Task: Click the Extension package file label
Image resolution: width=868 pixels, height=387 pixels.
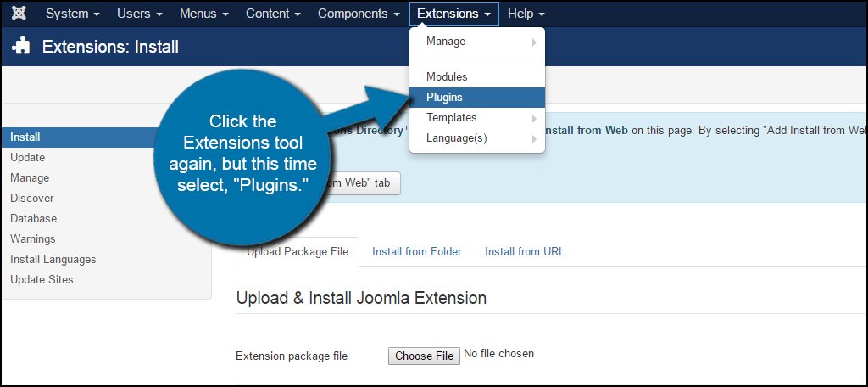Action: (292, 356)
